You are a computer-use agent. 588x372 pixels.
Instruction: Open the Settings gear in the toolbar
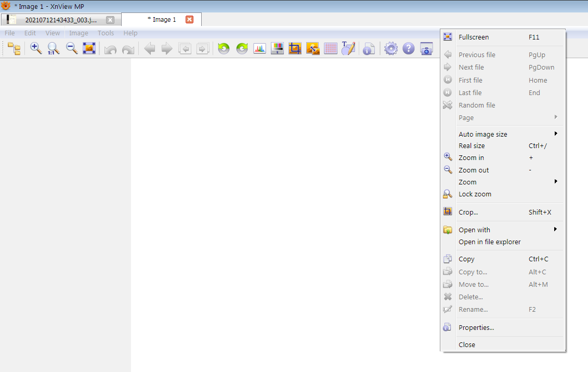(x=390, y=49)
